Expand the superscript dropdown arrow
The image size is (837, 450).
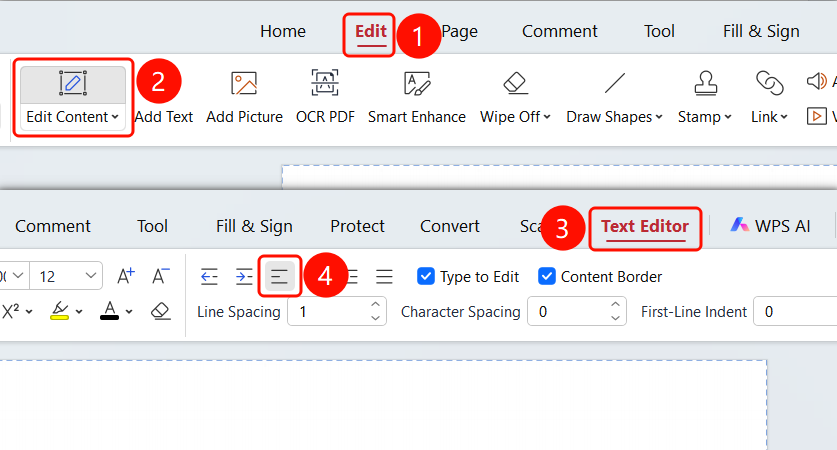29,312
